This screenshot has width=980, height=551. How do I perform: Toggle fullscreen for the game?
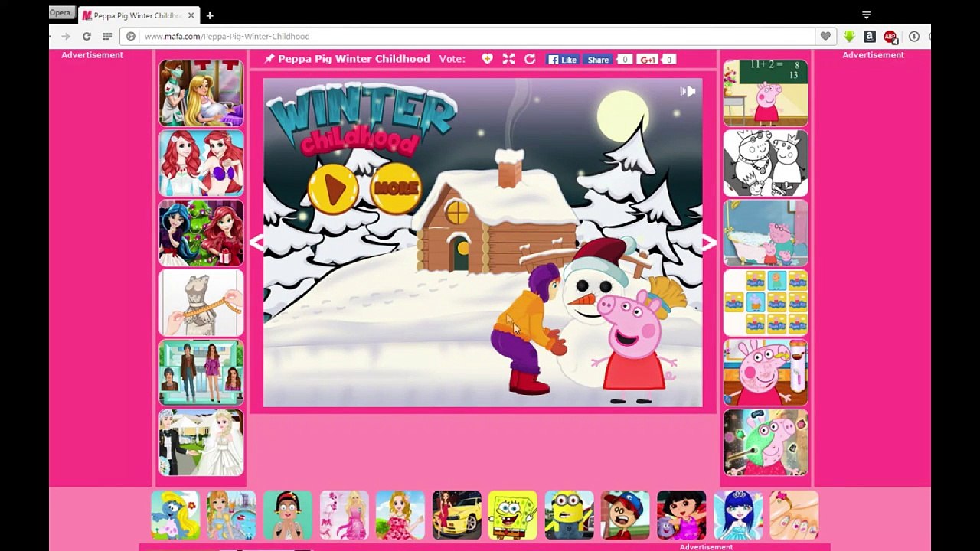508,59
